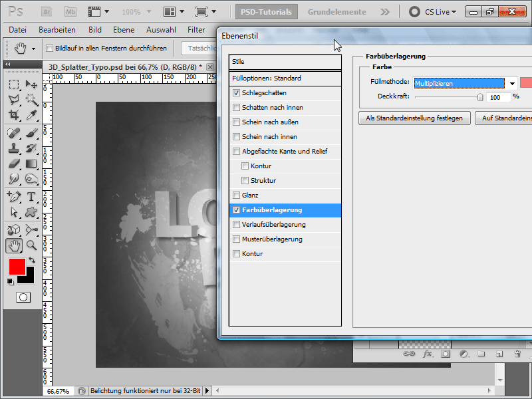The width and height of the screenshot is (532, 399).
Task: Open the Datei menu
Action: (18, 30)
